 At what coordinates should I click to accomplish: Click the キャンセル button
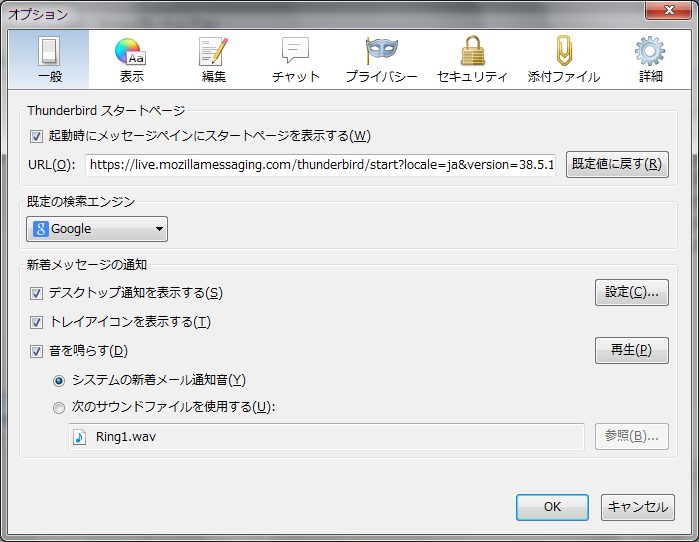point(637,507)
